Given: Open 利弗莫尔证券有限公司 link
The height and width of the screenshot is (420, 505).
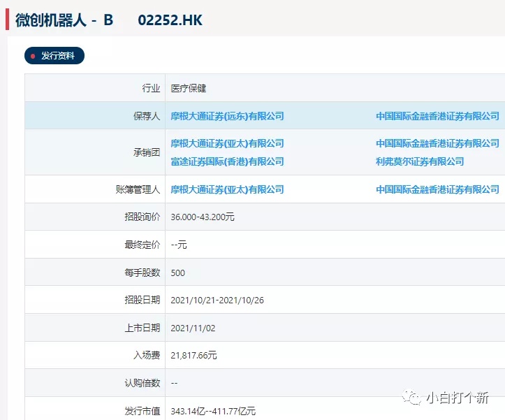Looking at the screenshot, I should (x=420, y=161).
